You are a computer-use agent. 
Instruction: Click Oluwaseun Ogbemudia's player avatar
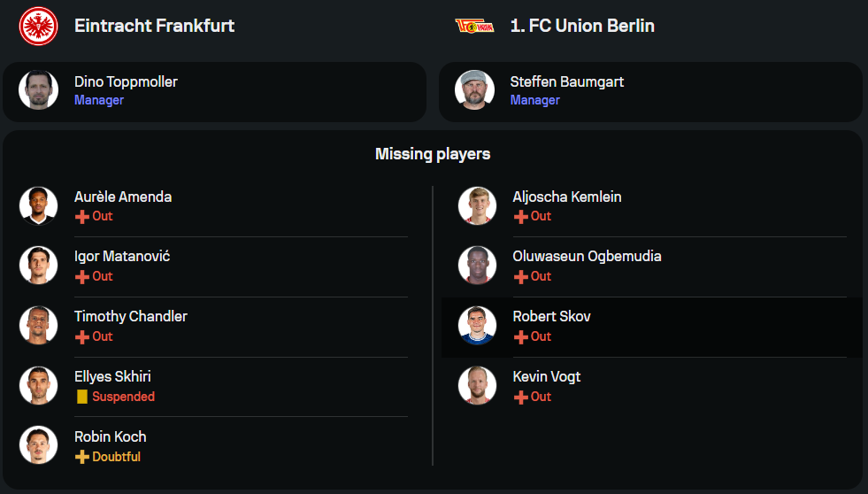[477, 265]
